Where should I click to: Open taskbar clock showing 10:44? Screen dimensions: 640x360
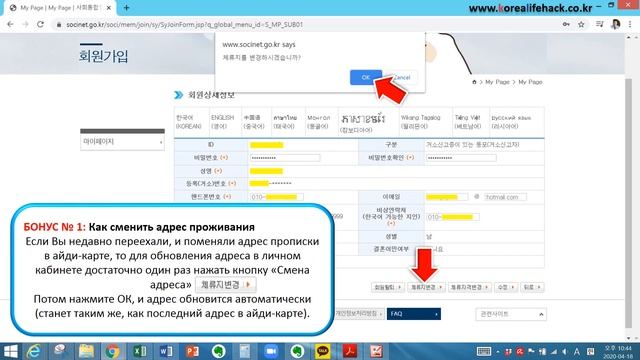pyautogui.click(x=619, y=351)
